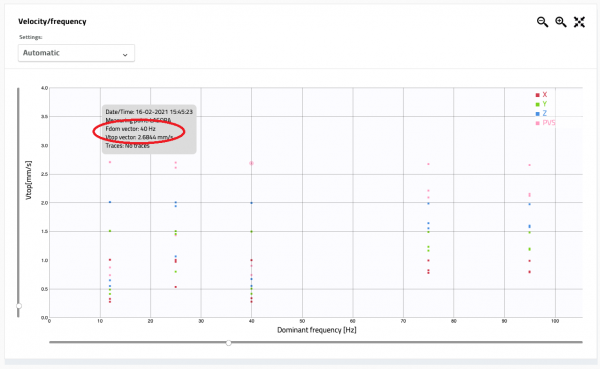Toggle the Z series in the legend
600x369 pixels.
(541, 113)
